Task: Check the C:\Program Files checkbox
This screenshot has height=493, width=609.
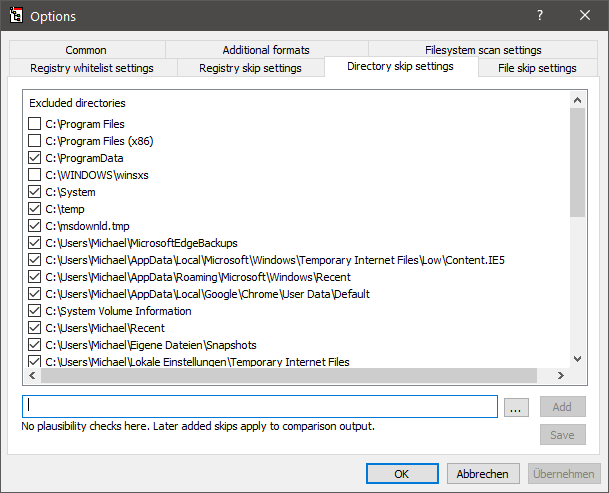Action: 35,124
